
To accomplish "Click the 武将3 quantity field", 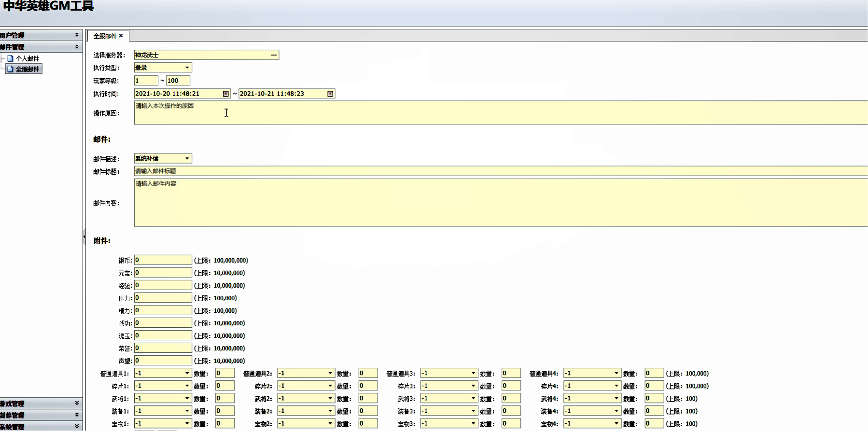I will tap(511, 398).
